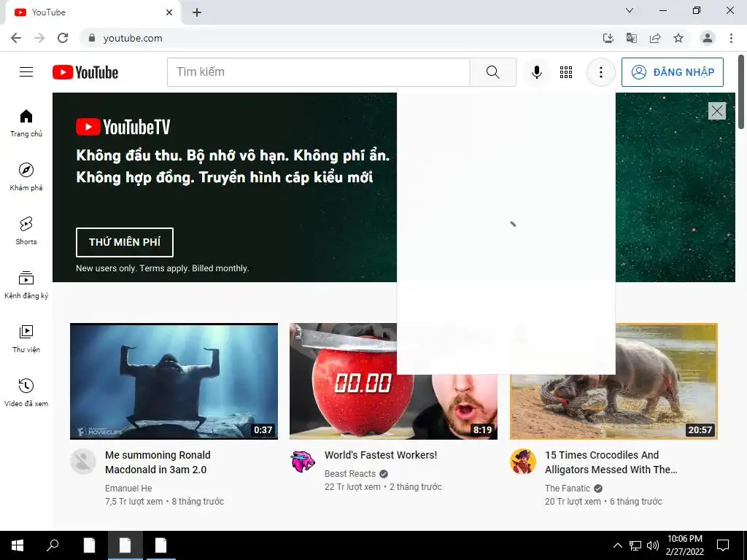The height and width of the screenshot is (560, 747).
Task: Click the page vertical scrollbar
Action: [x=741, y=91]
